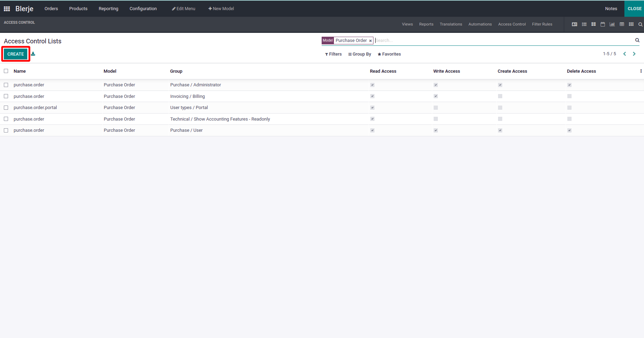Screen dimensions: 644x338
Task: Click the Invoicing / Billing group cell
Action: click(x=188, y=96)
